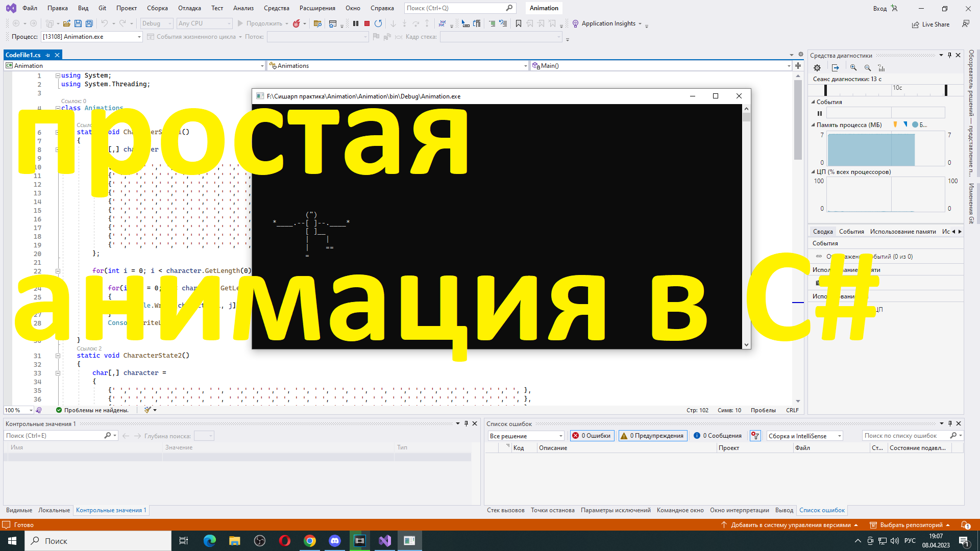Click the Restart debugging circular arrow icon
This screenshot has width=980, height=551.
pos(379,23)
